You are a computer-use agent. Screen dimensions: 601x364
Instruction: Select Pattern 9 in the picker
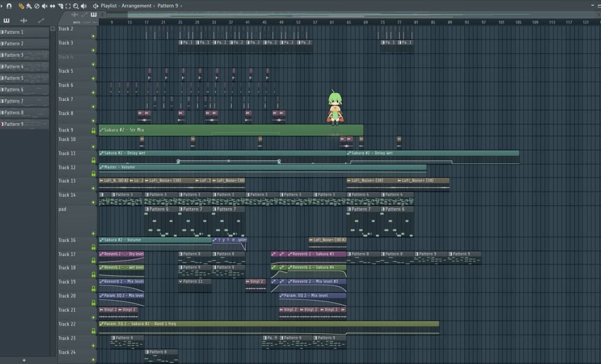[x=25, y=124]
